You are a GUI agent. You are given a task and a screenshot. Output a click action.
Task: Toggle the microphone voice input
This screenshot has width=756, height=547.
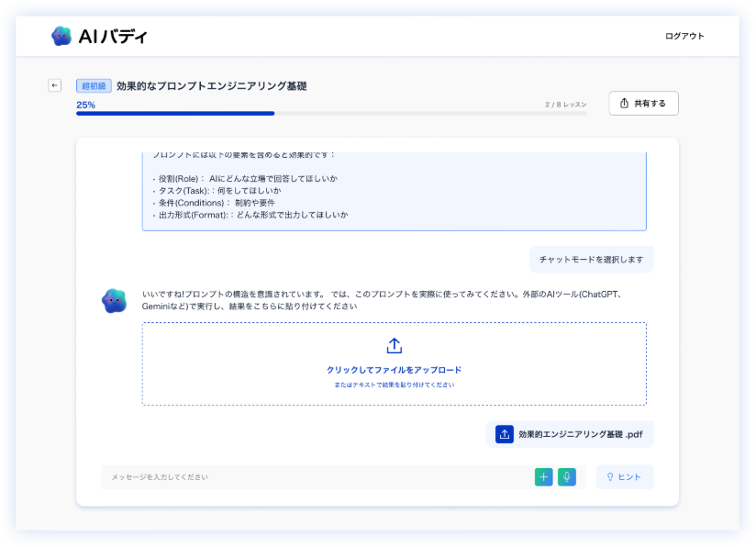tap(567, 477)
